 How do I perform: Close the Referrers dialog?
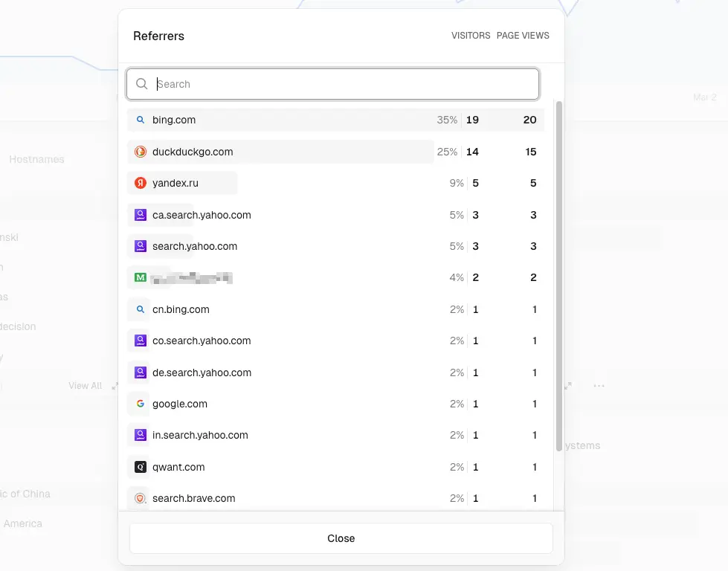341,538
